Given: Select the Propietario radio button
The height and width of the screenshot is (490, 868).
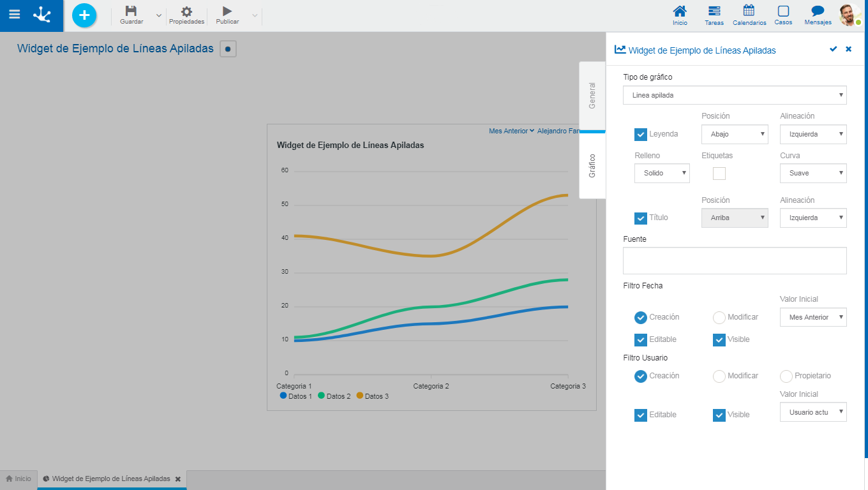Looking at the screenshot, I should 786,376.
